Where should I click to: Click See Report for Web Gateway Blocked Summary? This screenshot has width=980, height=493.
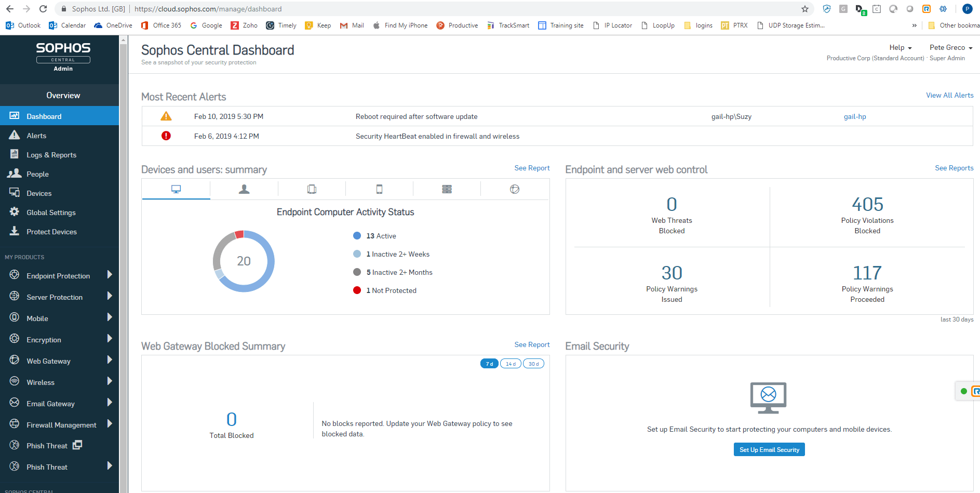click(532, 344)
